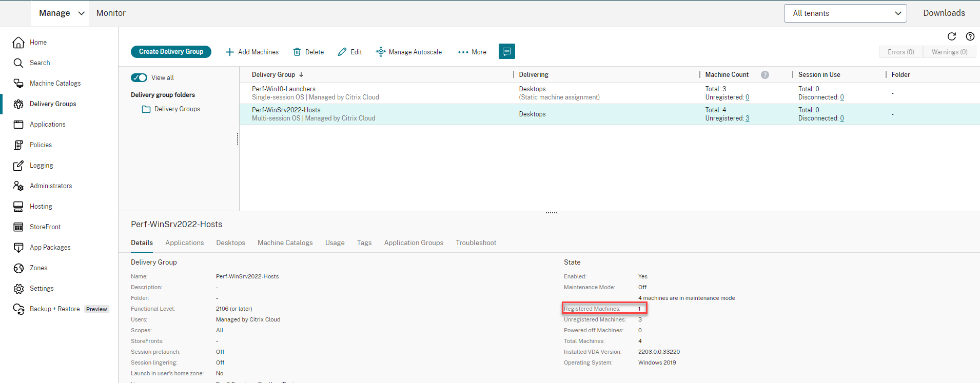Viewport: 980px width, 383px height.
Task: Switch to the Machine Catalogs tab
Action: coord(285,243)
